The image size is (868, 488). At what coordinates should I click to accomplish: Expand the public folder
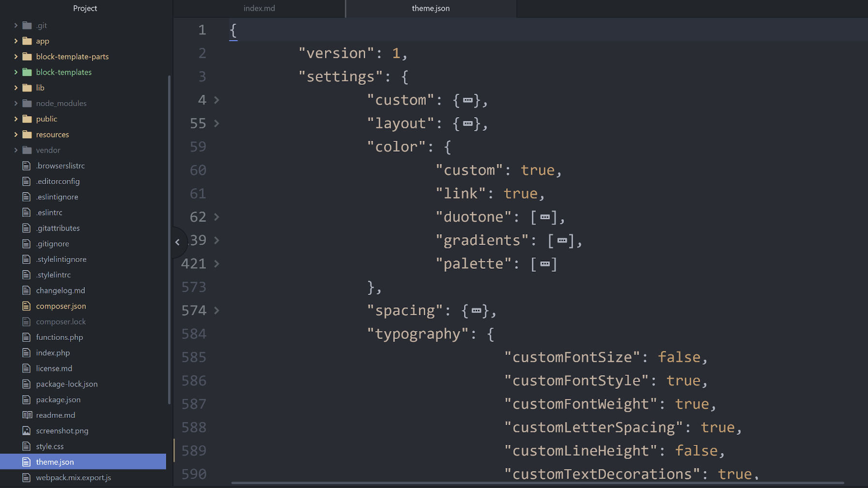coord(15,119)
